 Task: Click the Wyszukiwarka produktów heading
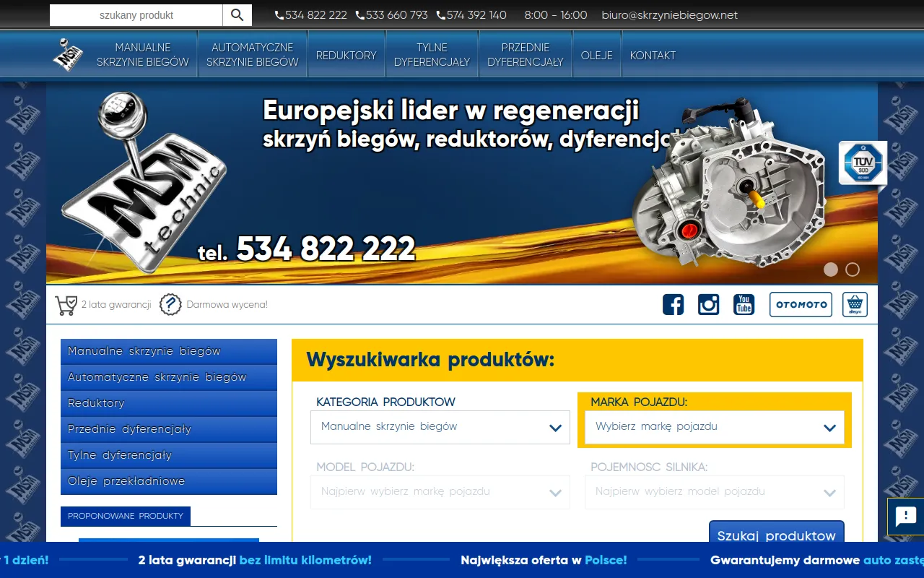tap(430, 360)
